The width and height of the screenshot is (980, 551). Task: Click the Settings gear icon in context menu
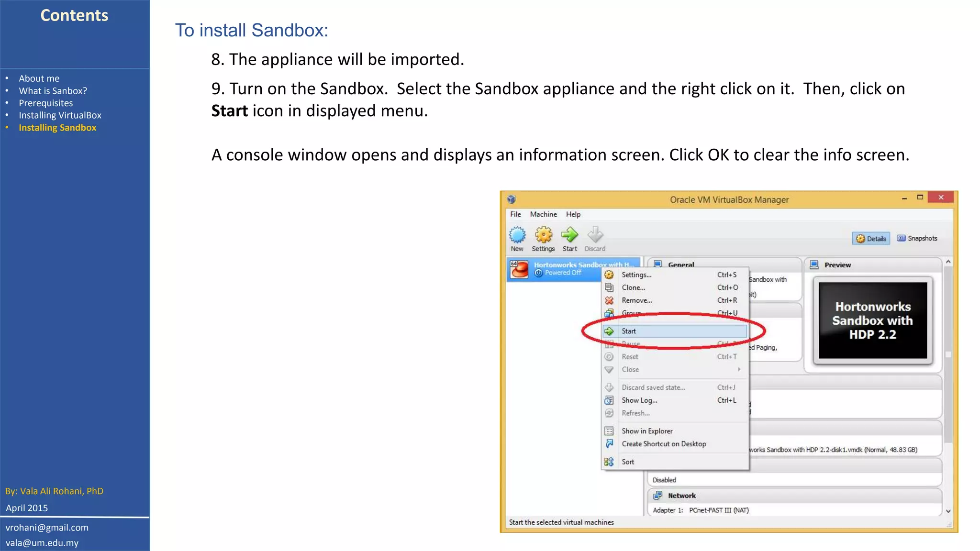[x=609, y=275]
